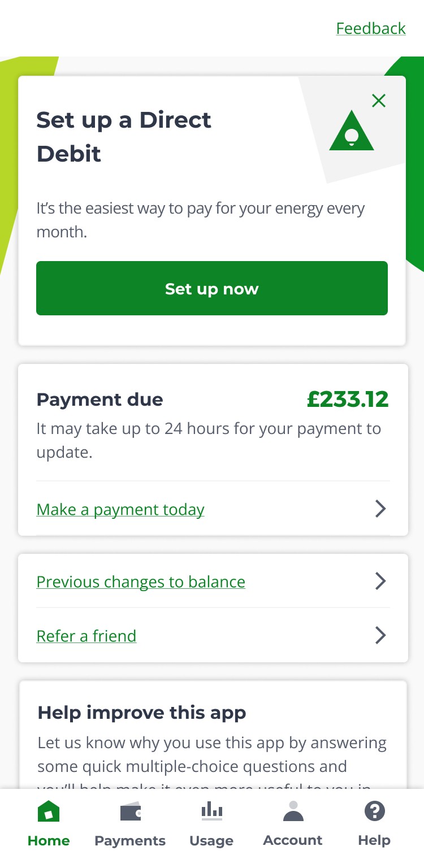
Task: Expand chevron beside Refer a friend
Action: [381, 636]
